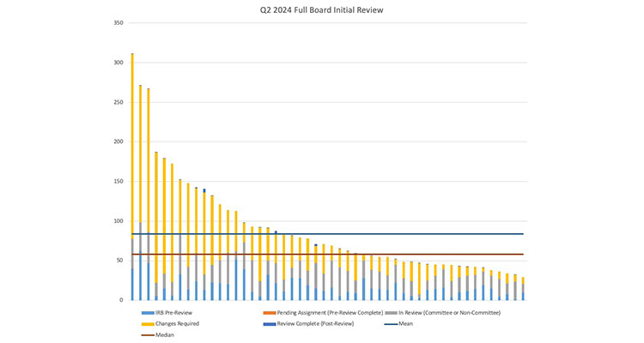Click the 200 label on the y-axis

coord(118,141)
